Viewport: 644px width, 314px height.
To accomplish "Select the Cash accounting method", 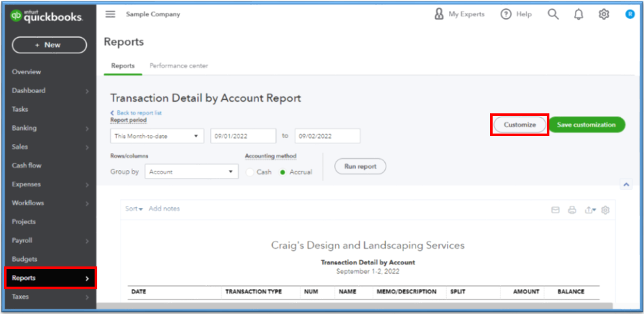I will click(250, 173).
